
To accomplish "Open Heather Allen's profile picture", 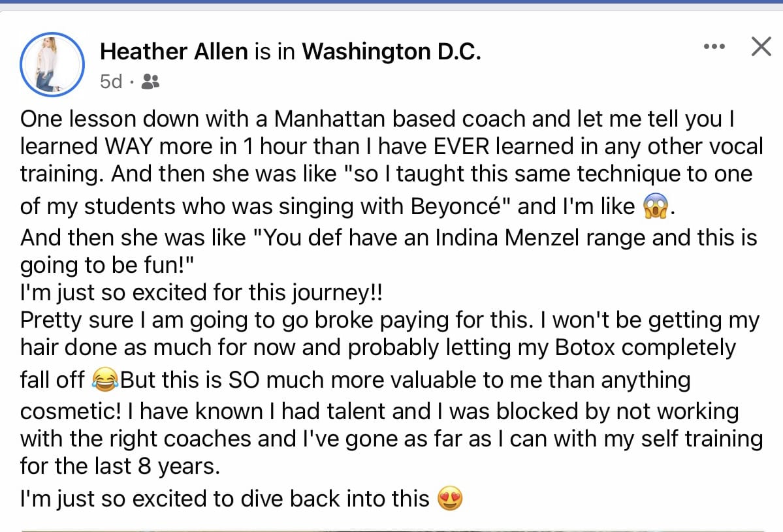I will point(52,65).
